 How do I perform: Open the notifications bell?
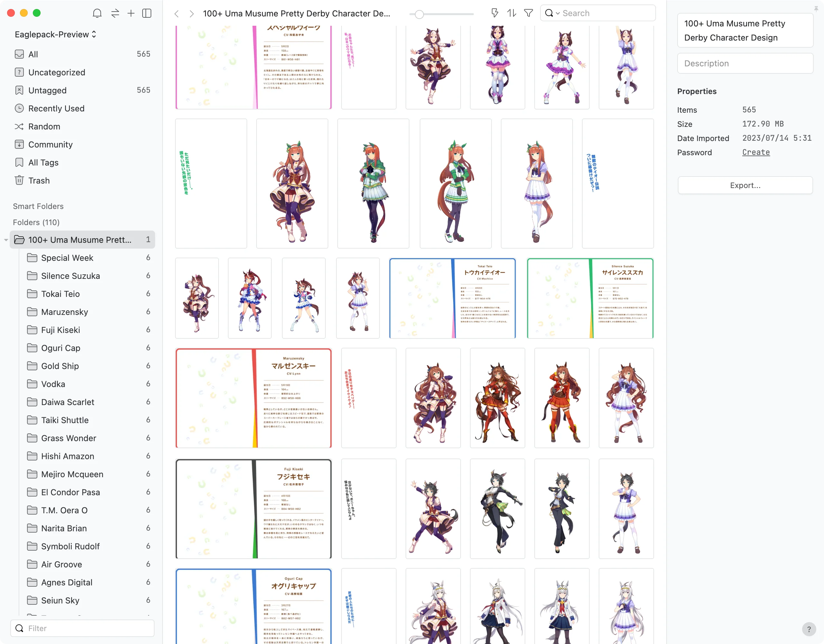point(97,13)
